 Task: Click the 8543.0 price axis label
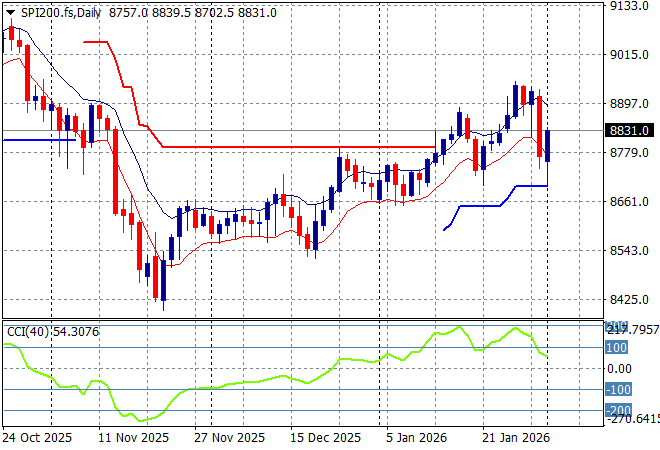coord(629,250)
